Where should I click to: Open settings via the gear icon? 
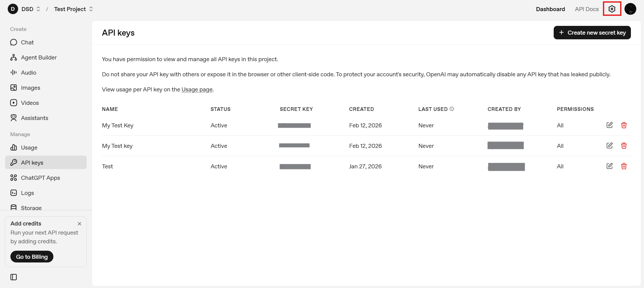[612, 9]
